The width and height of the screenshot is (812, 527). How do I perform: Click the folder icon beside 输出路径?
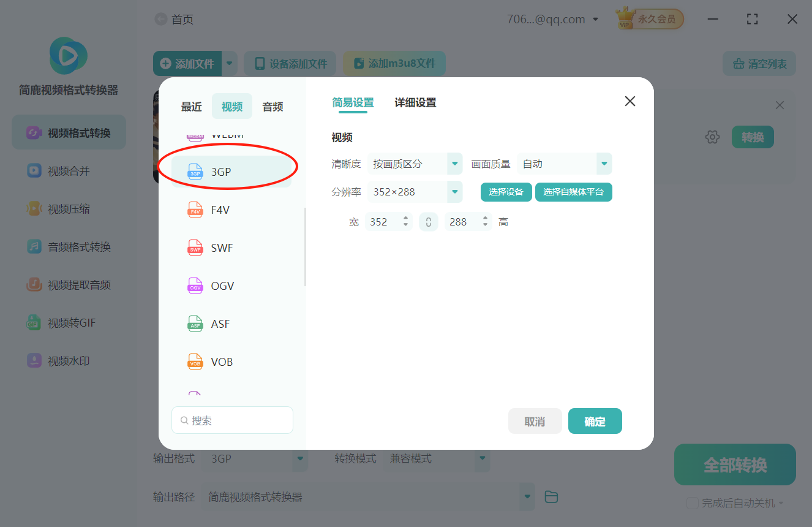coord(551,497)
